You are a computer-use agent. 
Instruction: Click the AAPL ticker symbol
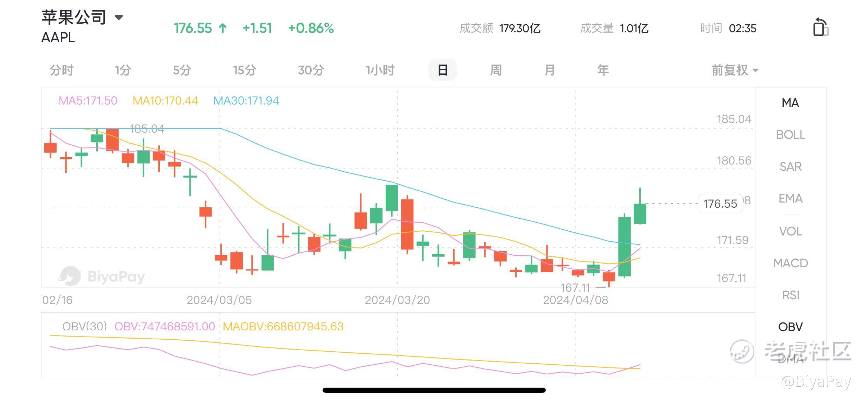[x=58, y=37]
